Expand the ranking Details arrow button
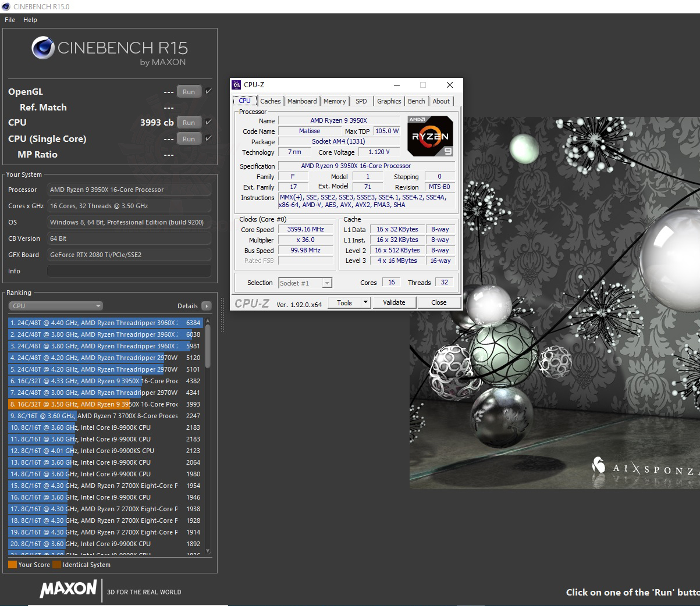700x606 pixels. (207, 306)
